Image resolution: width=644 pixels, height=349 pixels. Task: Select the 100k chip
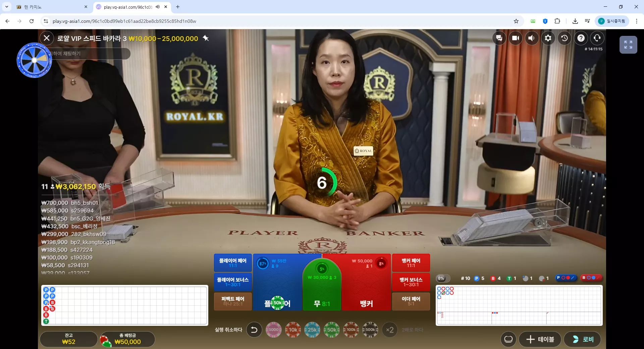click(351, 330)
